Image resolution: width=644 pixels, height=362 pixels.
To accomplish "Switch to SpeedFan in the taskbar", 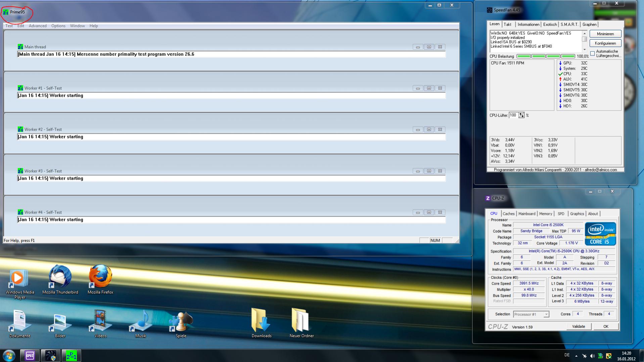I will click(x=51, y=356).
